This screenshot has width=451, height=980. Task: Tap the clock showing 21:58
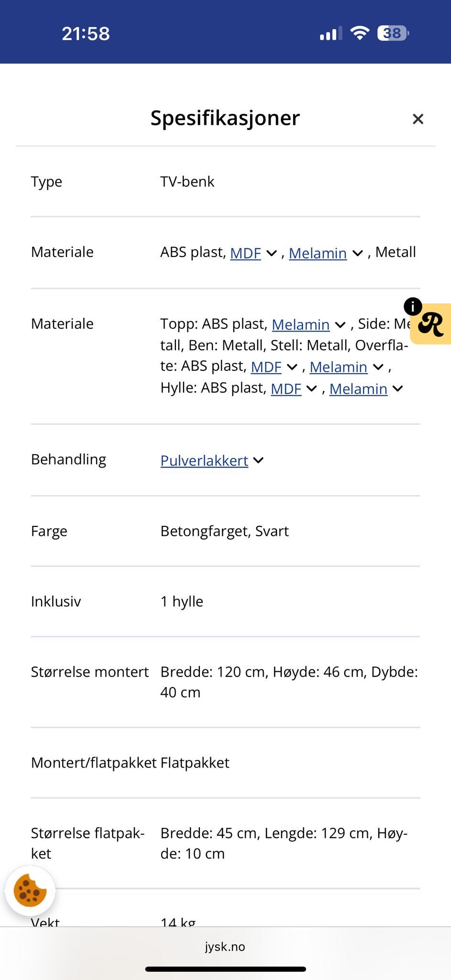(x=86, y=33)
